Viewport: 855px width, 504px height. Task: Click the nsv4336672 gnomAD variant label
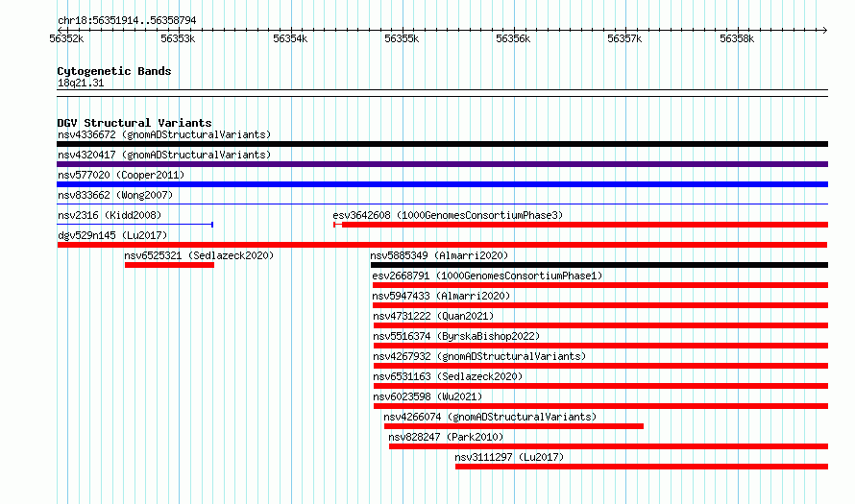tap(164, 134)
